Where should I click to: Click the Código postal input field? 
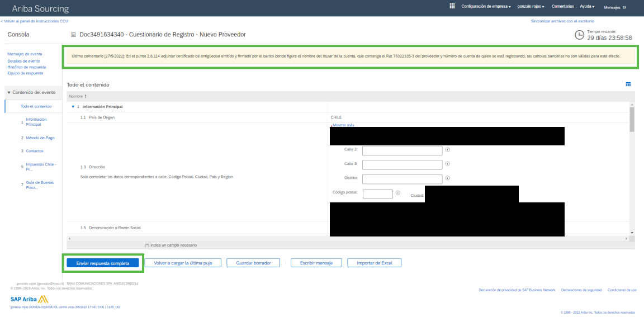tap(378, 194)
